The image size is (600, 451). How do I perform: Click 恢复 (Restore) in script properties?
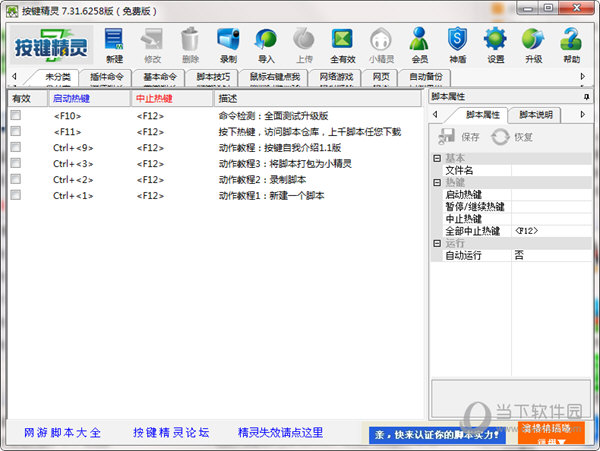click(512, 137)
